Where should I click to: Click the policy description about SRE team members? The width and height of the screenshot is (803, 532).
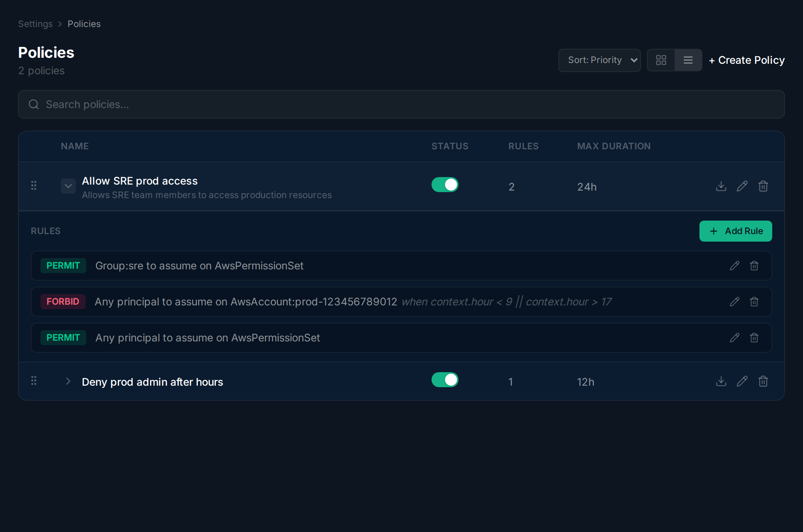pyautogui.click(x=207, y=195)
